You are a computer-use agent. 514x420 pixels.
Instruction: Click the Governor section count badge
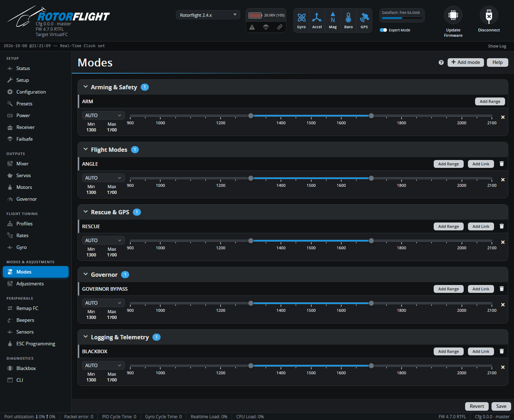click(125, 275)
